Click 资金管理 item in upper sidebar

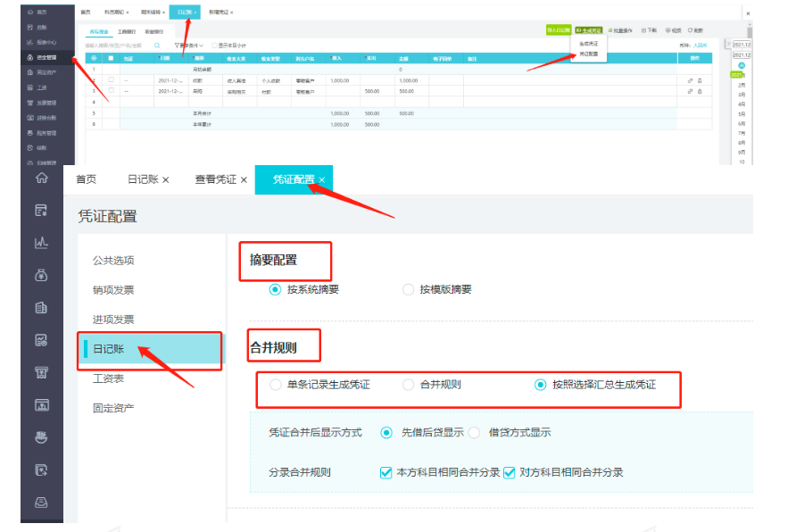tap(47, 57)
